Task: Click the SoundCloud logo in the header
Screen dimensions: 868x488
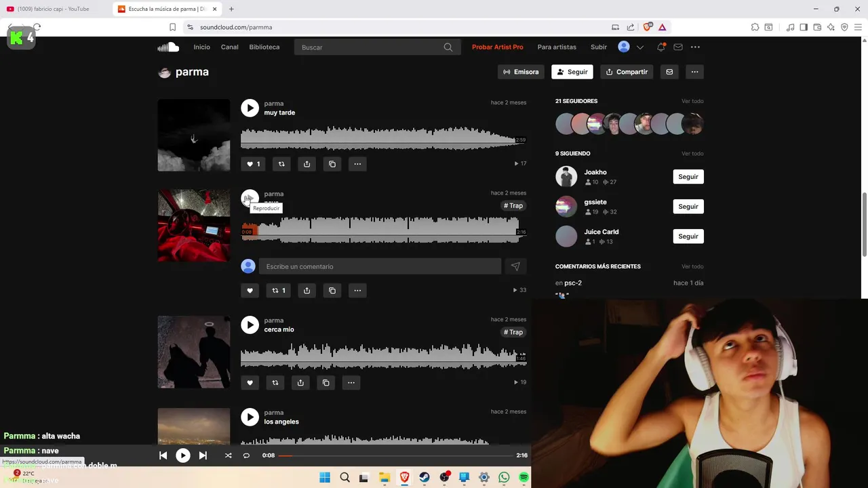Action: pyautogui.click(x=168, y=47)
